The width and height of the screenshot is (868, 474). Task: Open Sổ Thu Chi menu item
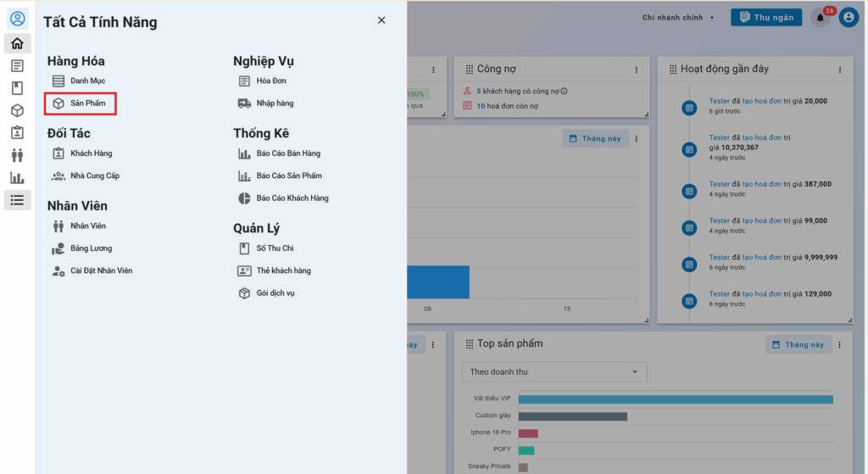pos(275,248)
